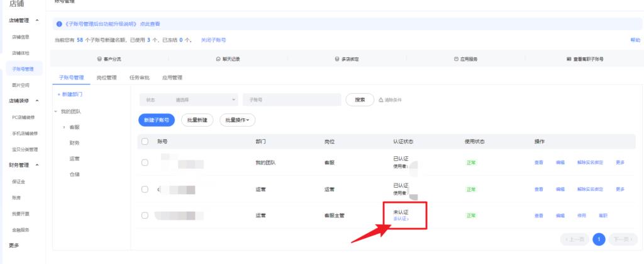Collapse the 我的团队 tree node
This screenshot has height=264, width=644.
pos(55,112)
